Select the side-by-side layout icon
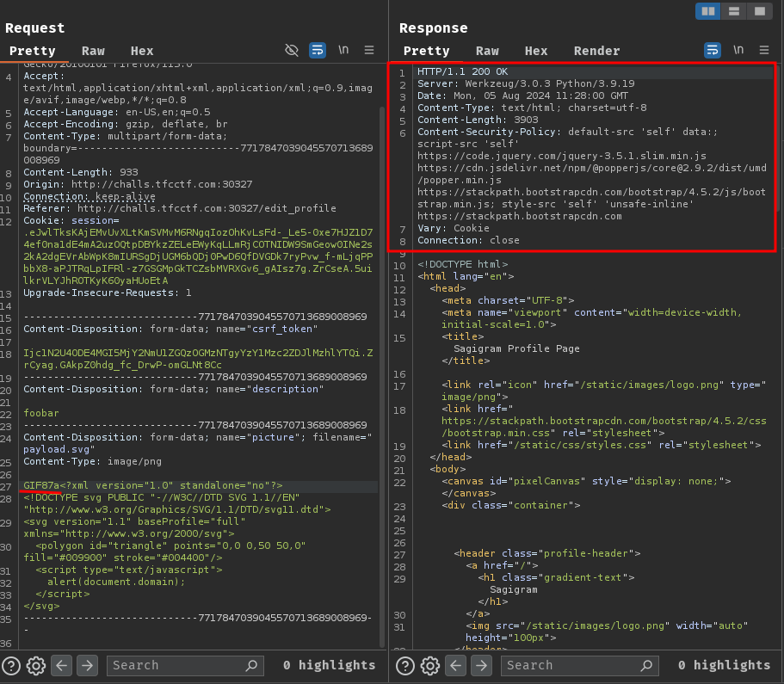Image resolution: width=784 pixels, height=684 pixels. coord(708,11)
